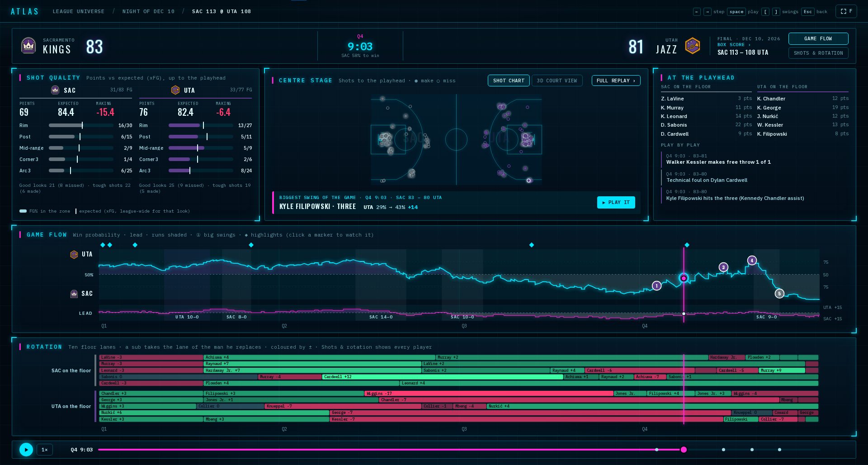This screenshot has height=465, width=868.
Task: Click the Esc back key
Action: coord(807,12)
